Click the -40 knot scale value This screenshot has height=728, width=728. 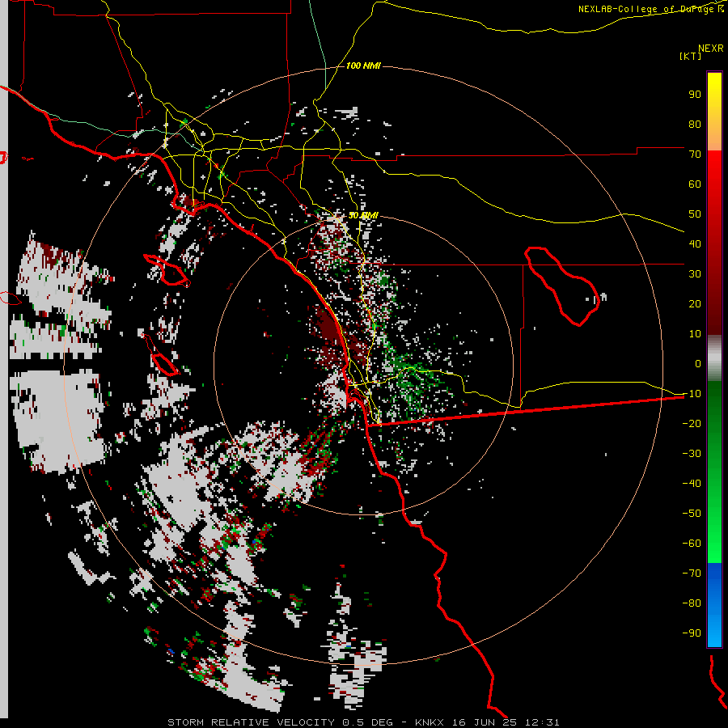coord(692,484)
